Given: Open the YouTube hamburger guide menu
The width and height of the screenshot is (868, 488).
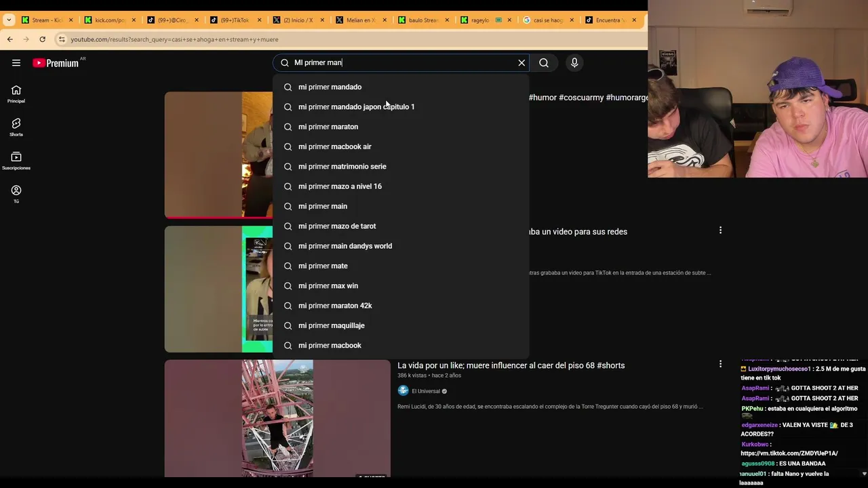Looking at the screenshot, I should click(16, 62).
